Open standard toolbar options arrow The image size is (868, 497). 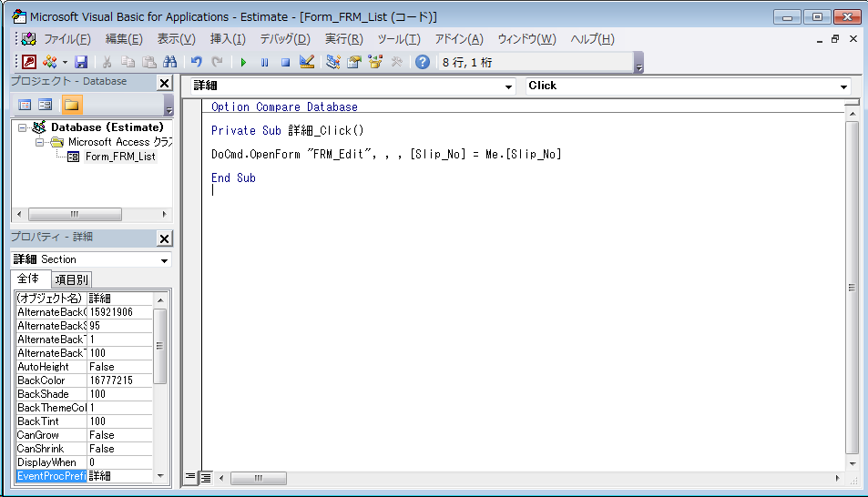638,63
